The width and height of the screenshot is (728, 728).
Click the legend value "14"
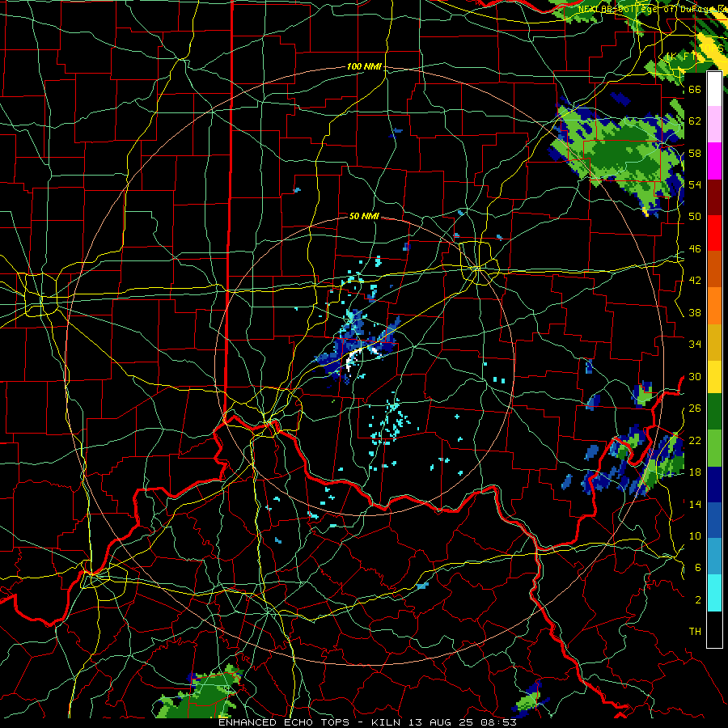tap(695, 504)
